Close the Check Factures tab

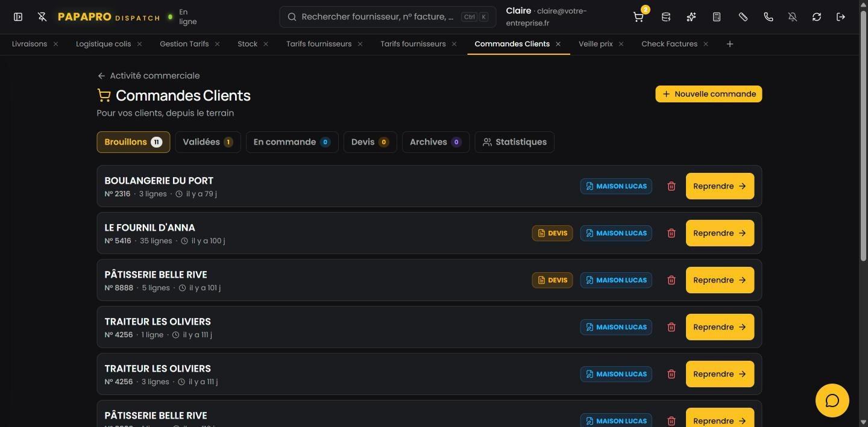point(706,44)
